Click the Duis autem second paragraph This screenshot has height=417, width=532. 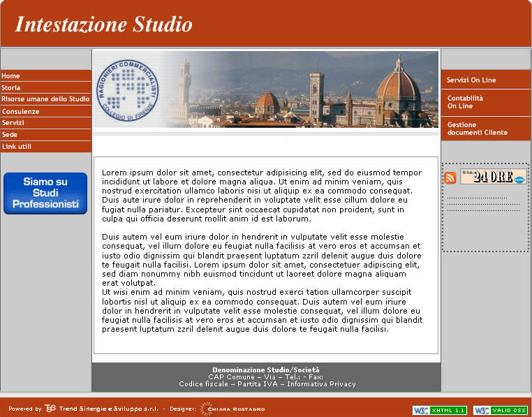tap(262, 259)
